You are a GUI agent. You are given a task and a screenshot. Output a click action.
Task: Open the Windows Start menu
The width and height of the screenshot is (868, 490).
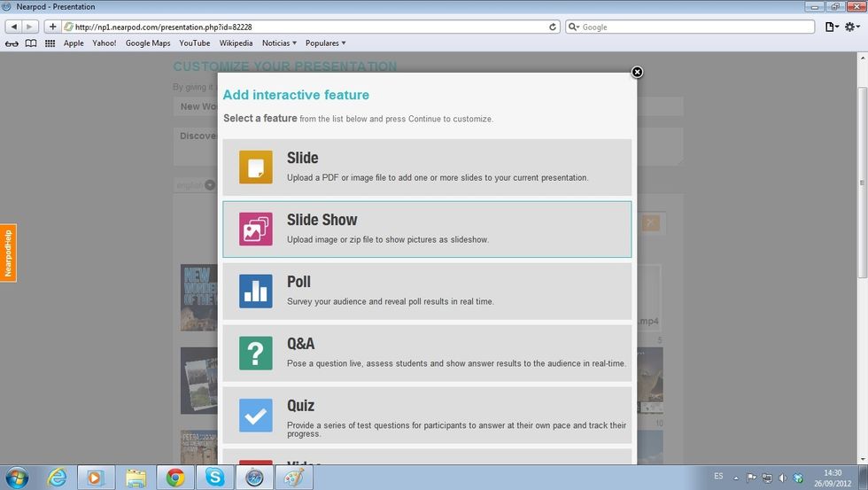click(x=16, y=478)
